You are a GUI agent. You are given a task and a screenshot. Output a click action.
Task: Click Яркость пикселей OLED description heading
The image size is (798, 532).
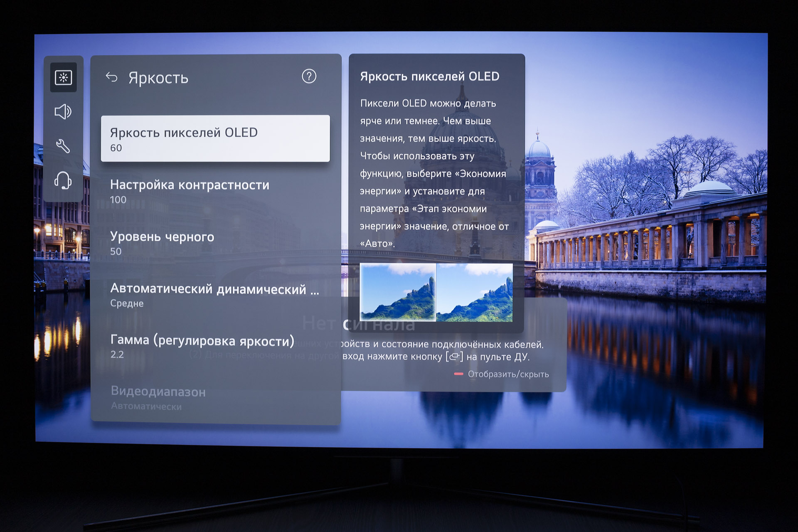point(429,76)
